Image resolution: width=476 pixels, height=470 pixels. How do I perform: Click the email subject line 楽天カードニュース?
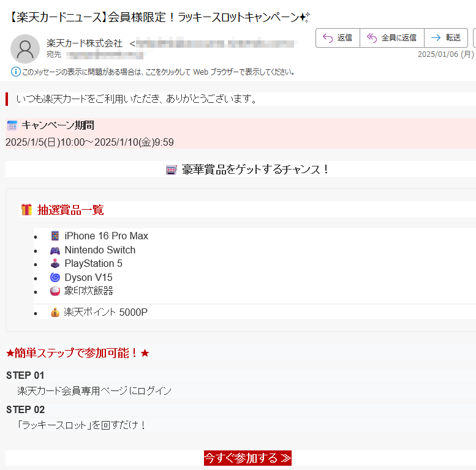tap(160, 17)
